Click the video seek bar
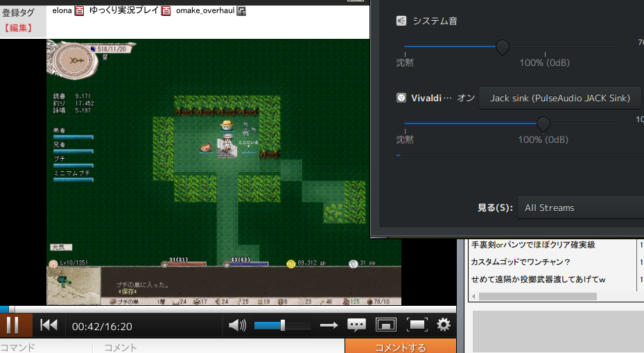The width and height of the screenshot is (644, 353). click(x=228, y=309)
